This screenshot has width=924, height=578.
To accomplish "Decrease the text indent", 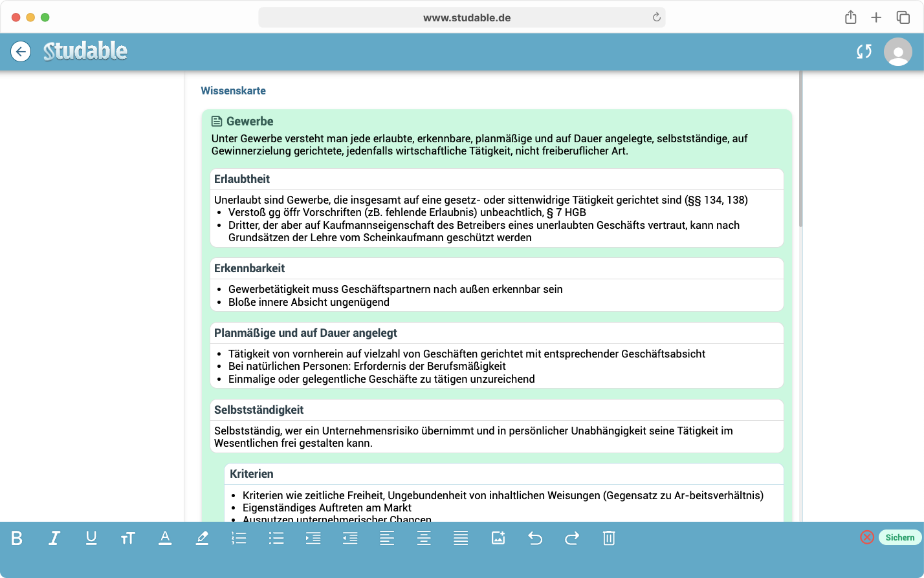I will click(350, 538).
